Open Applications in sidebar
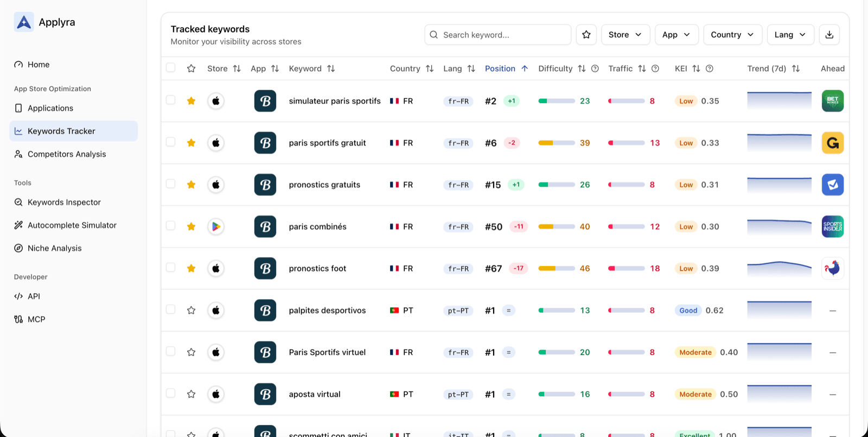 click(x=73, y=108)
